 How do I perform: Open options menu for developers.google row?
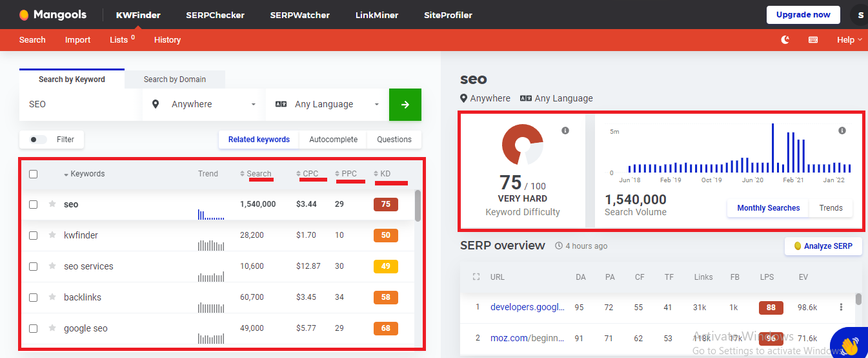pos(841,308)
